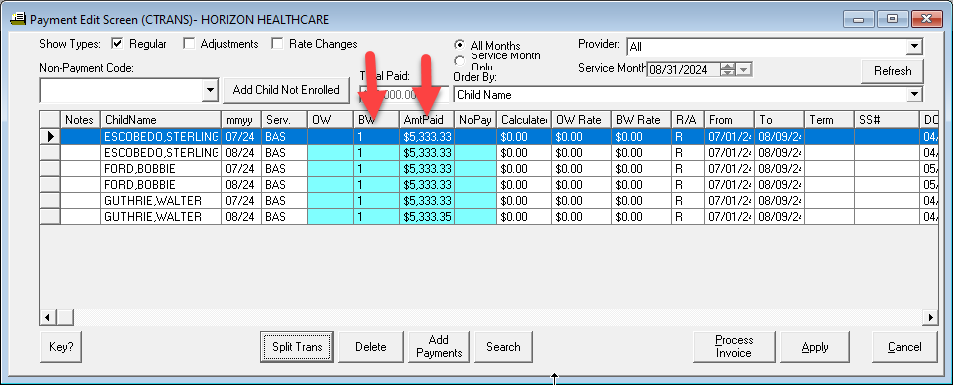Click the Add Payments button
The image size is (953, 385).
click(x=439, y=347)
